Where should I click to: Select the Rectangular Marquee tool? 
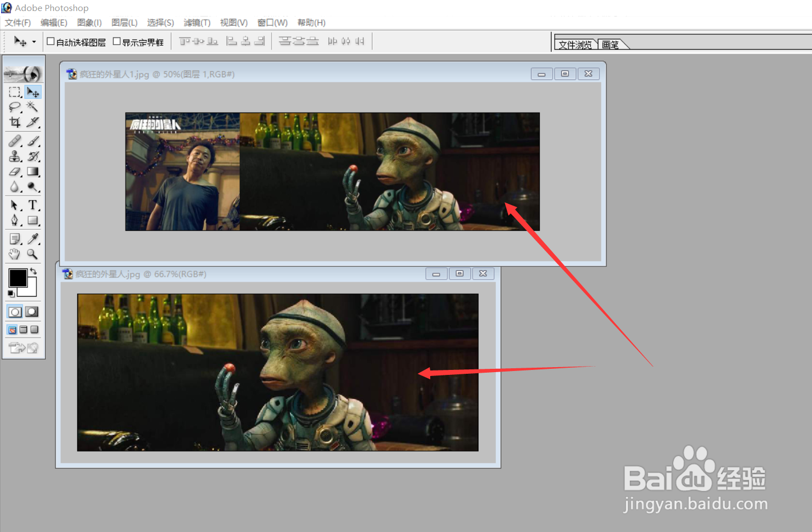(15, 92)
